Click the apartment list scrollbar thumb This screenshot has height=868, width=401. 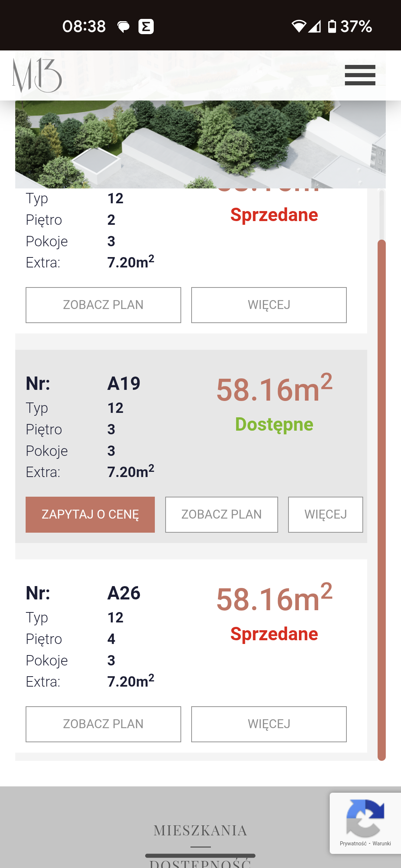coord(381,499)
